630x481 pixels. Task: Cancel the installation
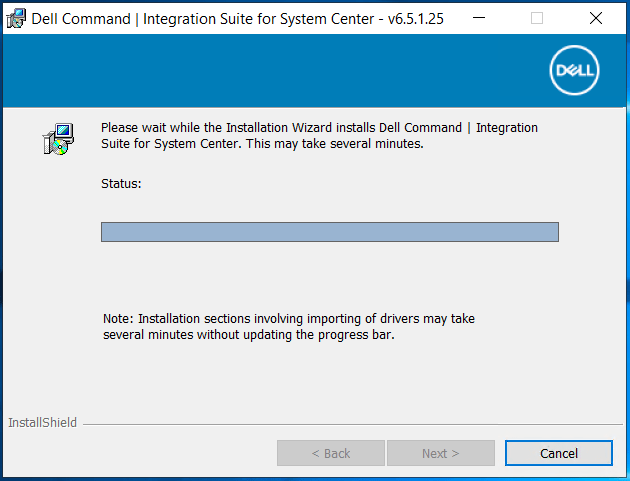(558, 453)
